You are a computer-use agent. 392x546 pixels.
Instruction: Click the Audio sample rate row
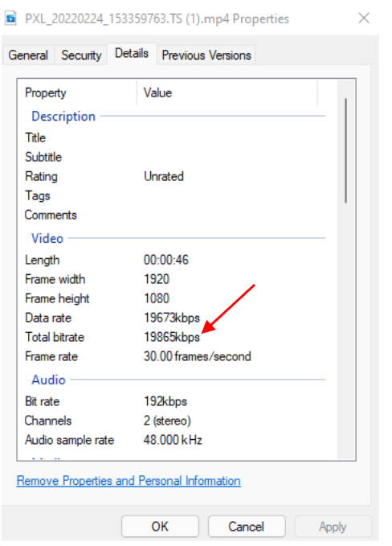point(175,440)
